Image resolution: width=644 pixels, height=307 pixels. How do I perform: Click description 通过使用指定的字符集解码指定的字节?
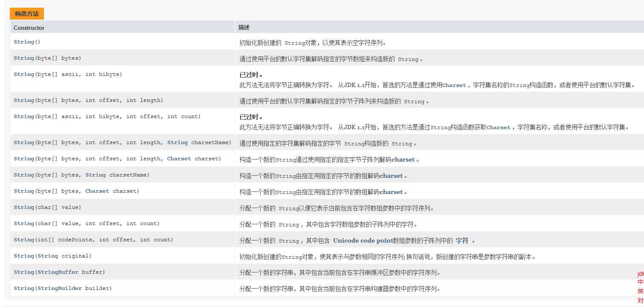coord(328,144)
